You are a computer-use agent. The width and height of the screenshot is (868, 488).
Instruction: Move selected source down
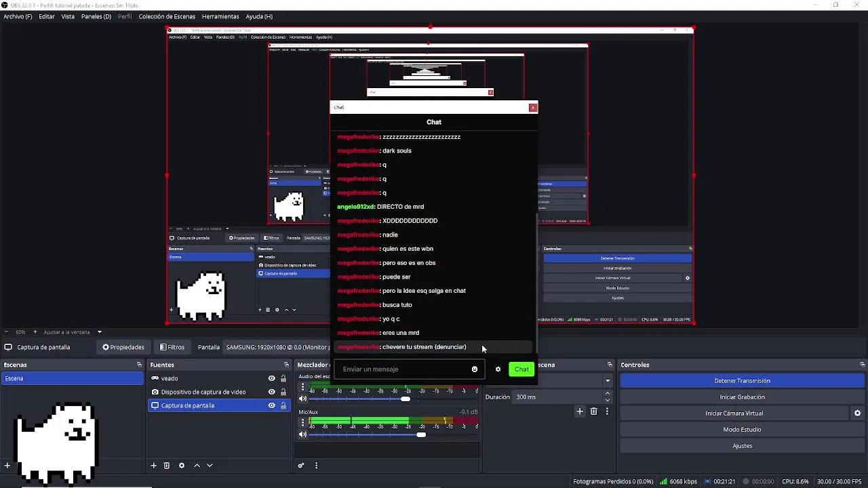point(210,466)
